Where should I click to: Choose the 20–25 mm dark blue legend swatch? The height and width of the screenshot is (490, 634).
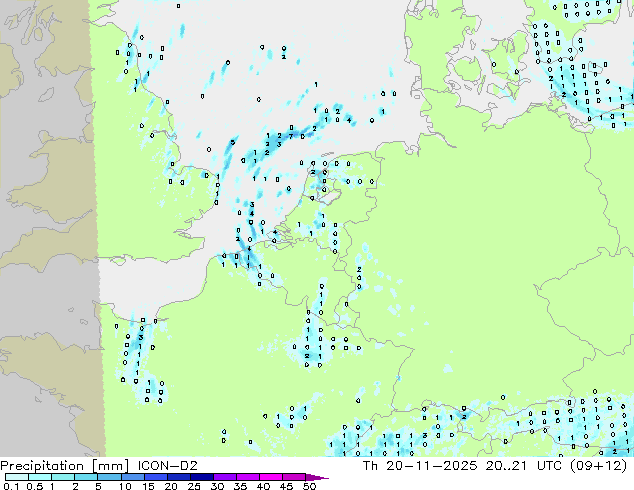coord(178,477)
